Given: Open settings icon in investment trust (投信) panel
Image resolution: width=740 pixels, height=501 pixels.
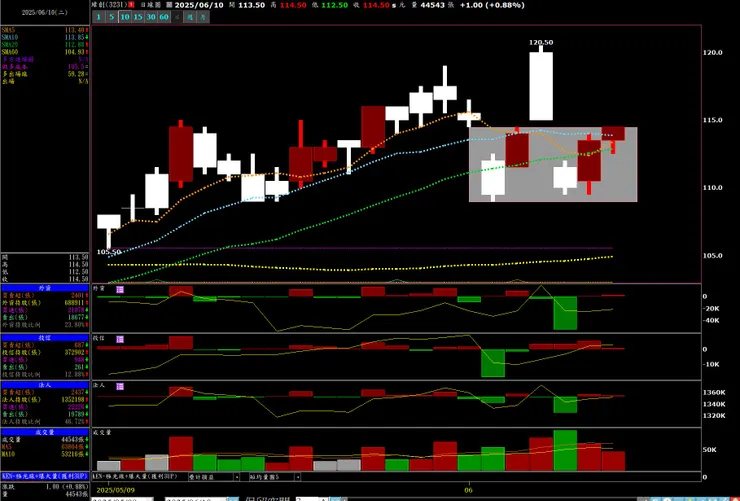Looking at the screenshot, I should click(120, 339).
